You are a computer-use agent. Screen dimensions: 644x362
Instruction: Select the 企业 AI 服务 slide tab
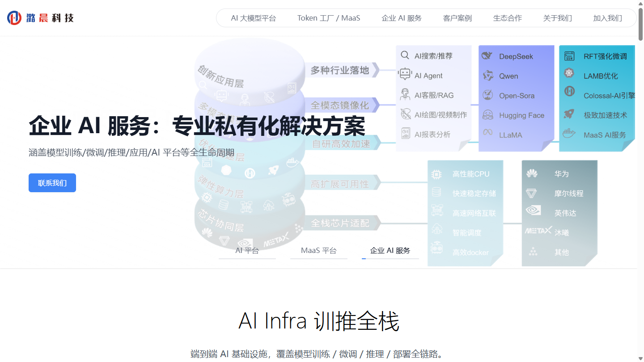(390, 251)
